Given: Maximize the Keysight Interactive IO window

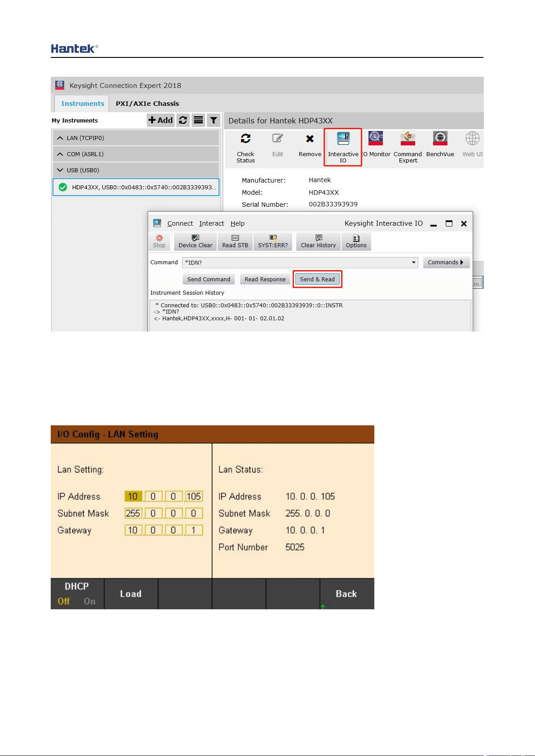Looking at the screenshot, I should click(449, 223).
